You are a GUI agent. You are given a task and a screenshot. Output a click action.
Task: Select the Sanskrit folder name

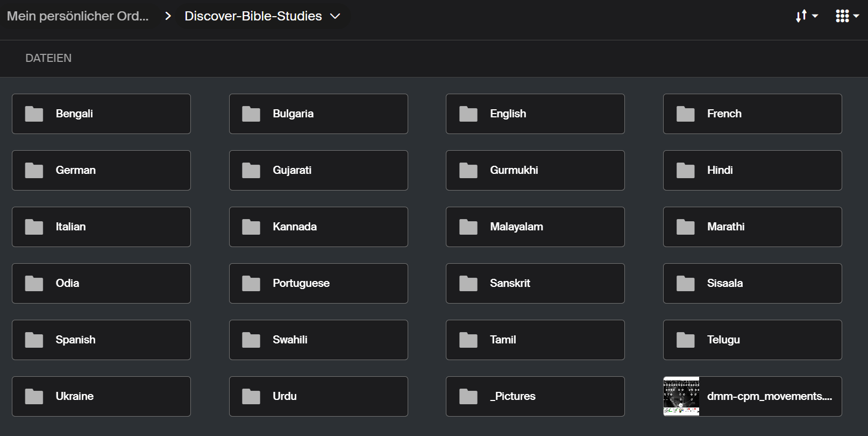click(x=510, y=283)
